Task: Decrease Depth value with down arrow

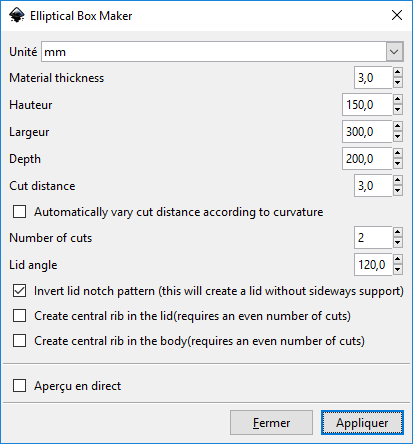Action: tap(397, 164)
